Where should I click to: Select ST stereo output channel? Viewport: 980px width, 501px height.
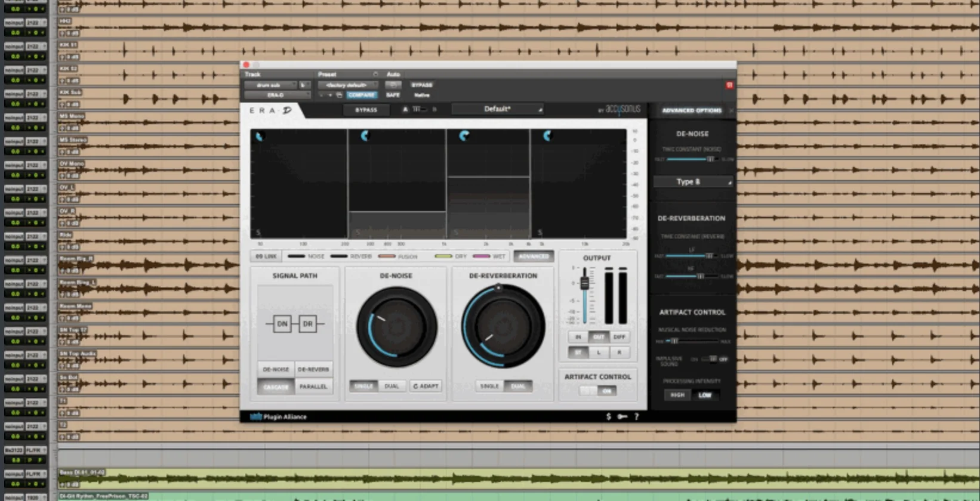click(578, 352)
